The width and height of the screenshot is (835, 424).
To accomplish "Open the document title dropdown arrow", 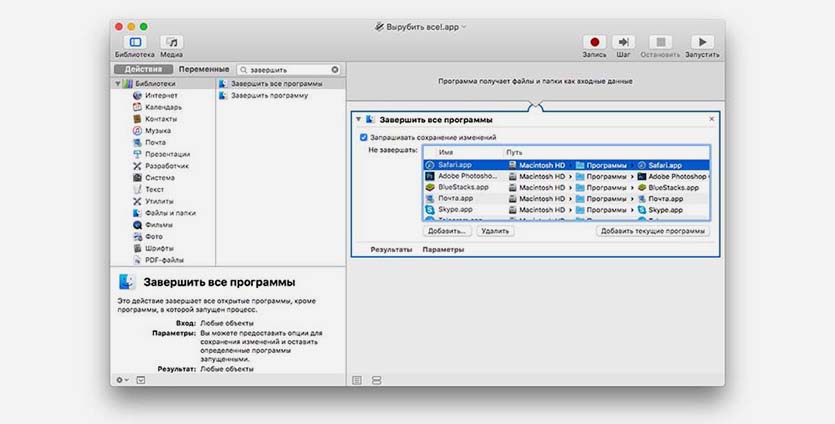I will 464,27.
